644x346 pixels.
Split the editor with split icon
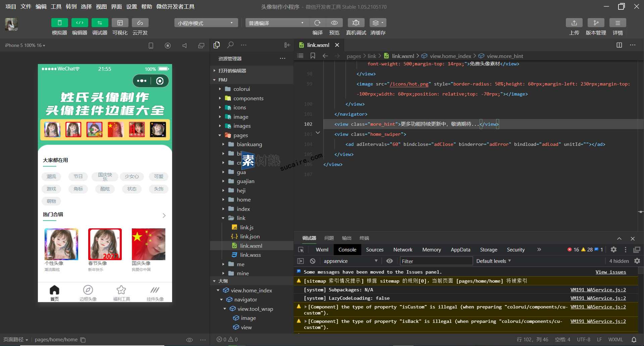click(x=619, y=45)
